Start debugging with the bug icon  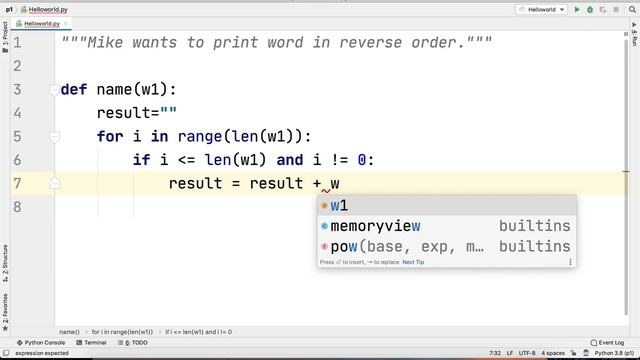tap(590, 9)
